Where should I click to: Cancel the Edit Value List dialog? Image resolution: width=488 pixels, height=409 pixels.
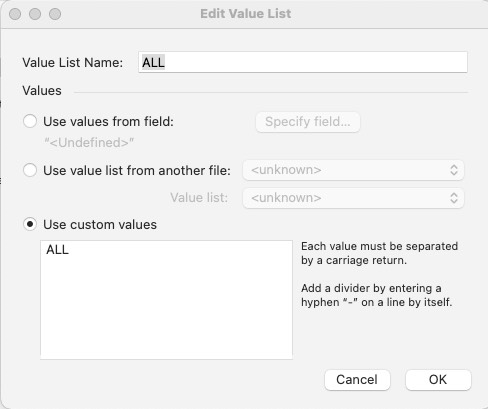[x=357, y=380]
